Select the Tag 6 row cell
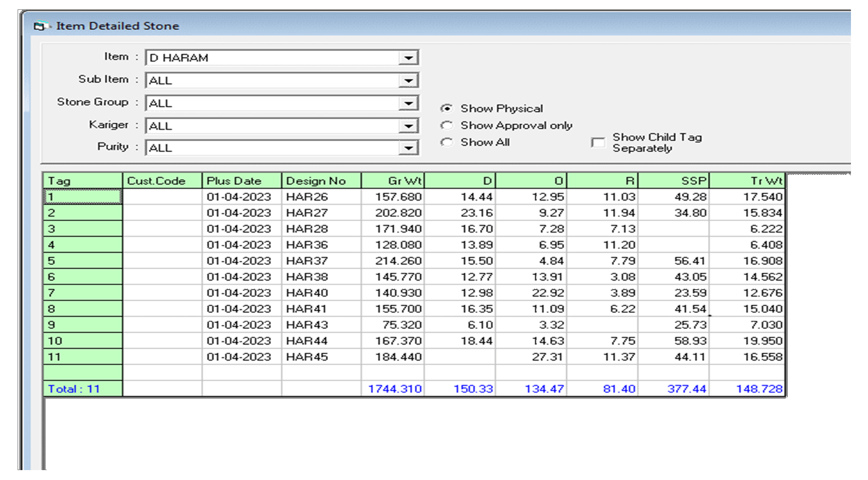Screen dimensions: 868x480 pyautogui.click(x=83, y=277)
